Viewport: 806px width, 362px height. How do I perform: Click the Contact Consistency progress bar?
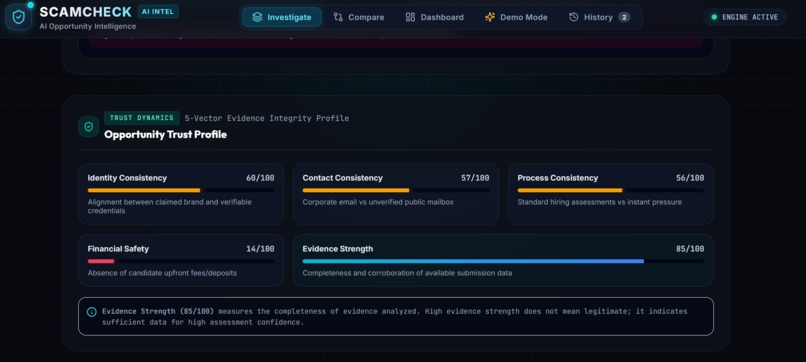tap(396, 190)
